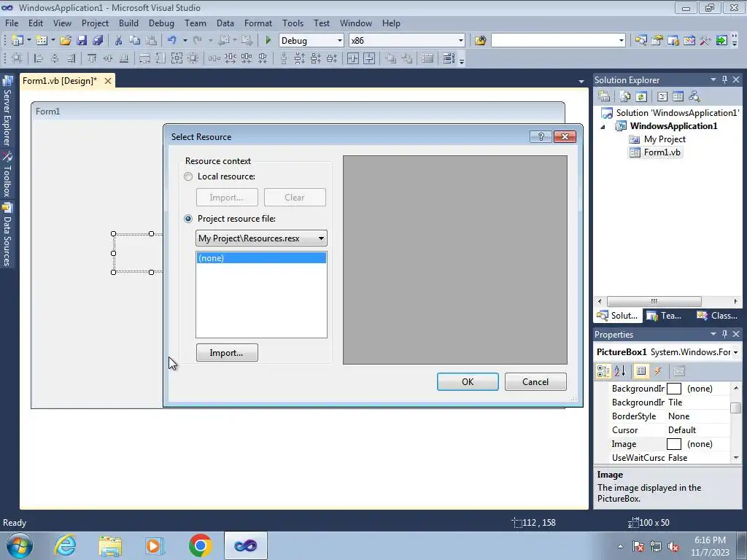Open the Undo history dropdown arrow

pos(185,41)
